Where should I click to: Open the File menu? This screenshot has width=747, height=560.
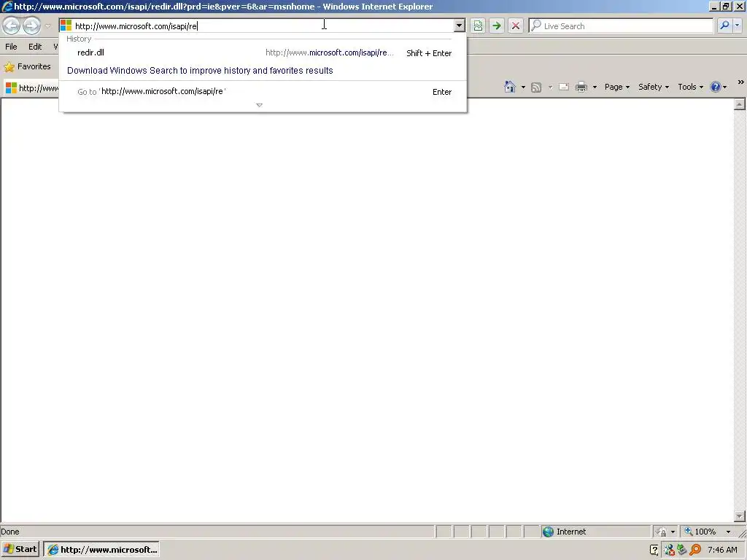(11, 47)
